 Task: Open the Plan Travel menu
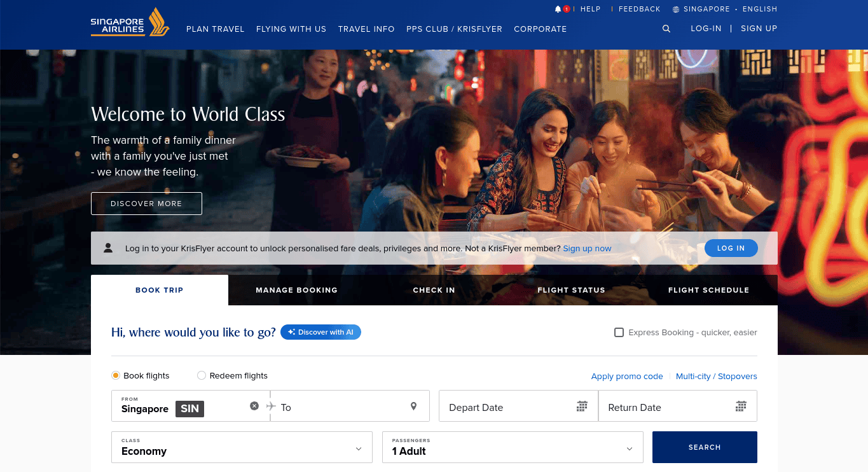click(216, 29)
